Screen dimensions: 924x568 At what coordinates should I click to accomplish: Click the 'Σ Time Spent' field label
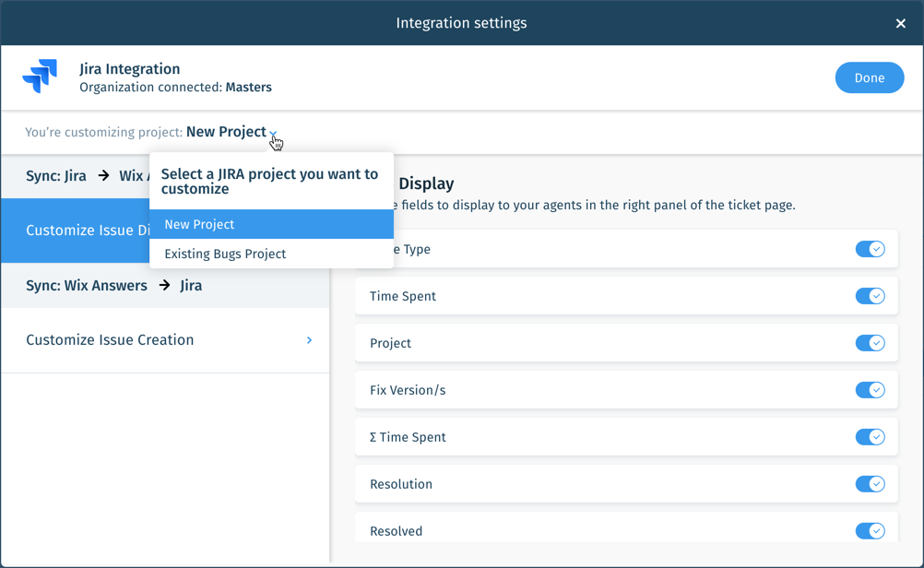click(x=408, y=437)
